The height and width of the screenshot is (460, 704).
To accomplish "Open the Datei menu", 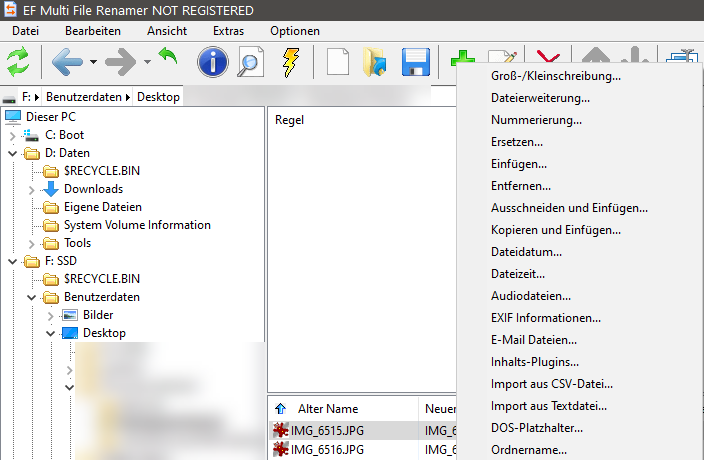I will click(x=26, y=31).
